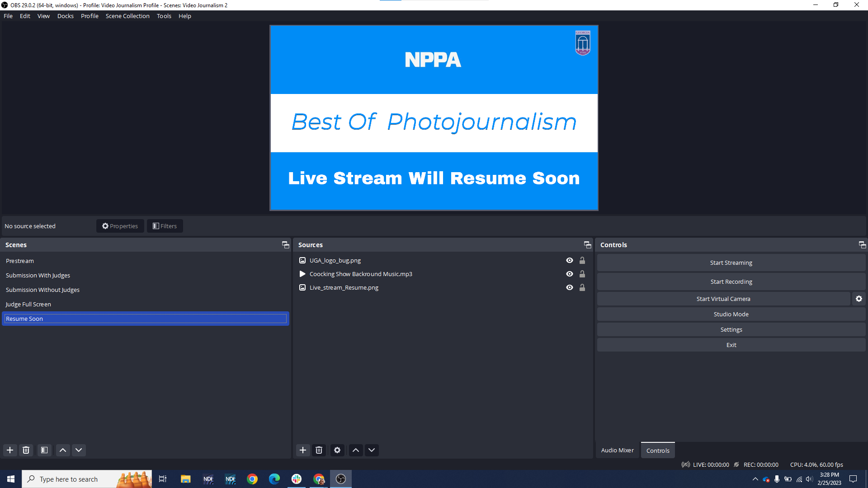Select Submission Without Judges scene
The width and height of the screenshot is (868, 488).
pos(145,290)
